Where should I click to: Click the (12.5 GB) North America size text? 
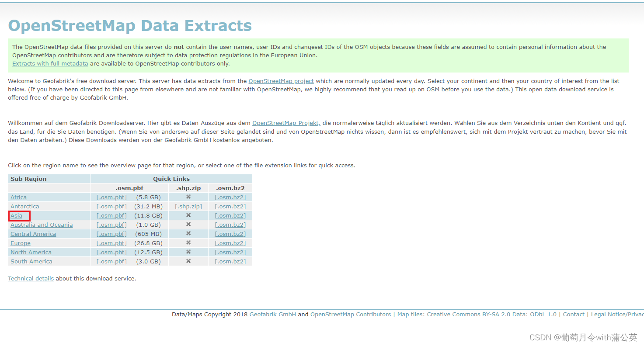click(x=149, y=253)
